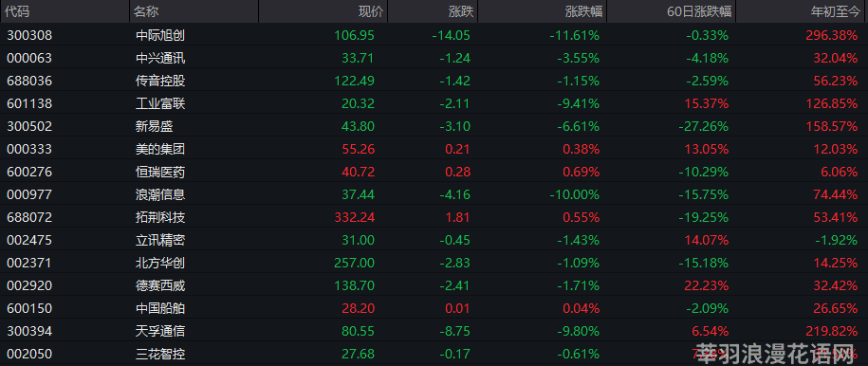This screenshot has width=868, height=366.
Task: Click price 122.49 of 传音控股
Action: [x=354, y=81]
